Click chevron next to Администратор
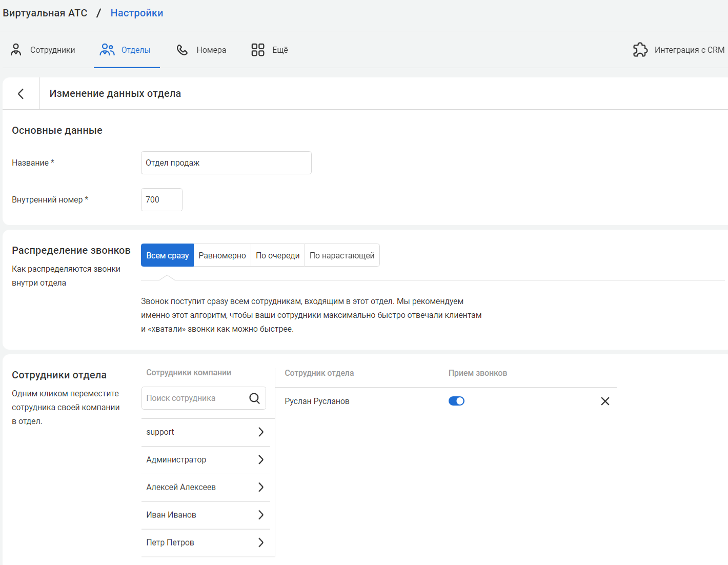Viewport: 728px width, 565px height. (260, 460)
